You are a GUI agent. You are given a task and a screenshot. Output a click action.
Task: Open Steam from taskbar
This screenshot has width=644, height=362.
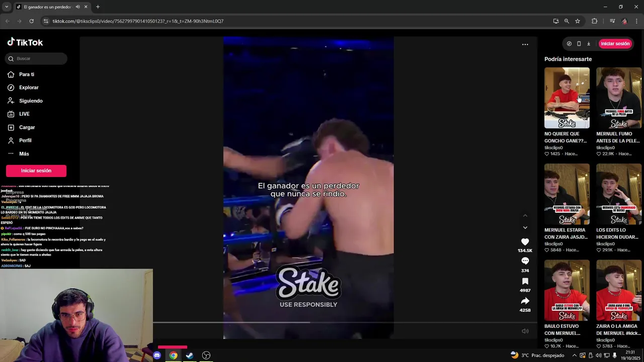coord(190,355)
